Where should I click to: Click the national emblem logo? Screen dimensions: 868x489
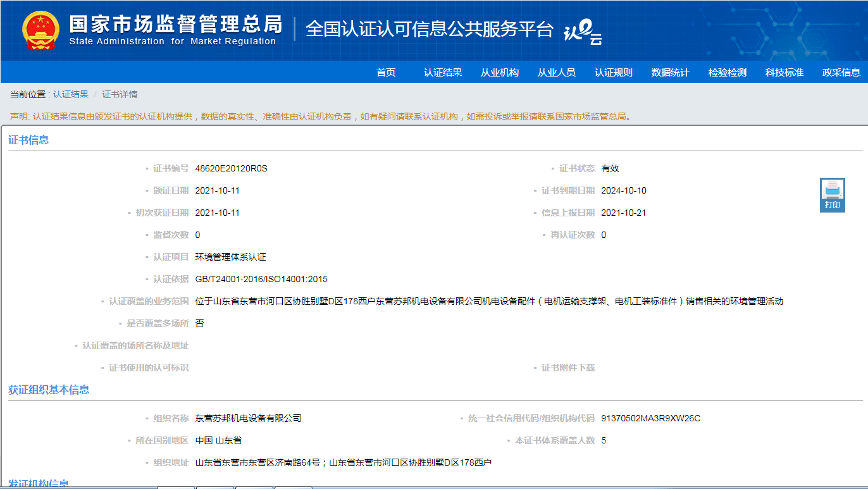[40, 30]
